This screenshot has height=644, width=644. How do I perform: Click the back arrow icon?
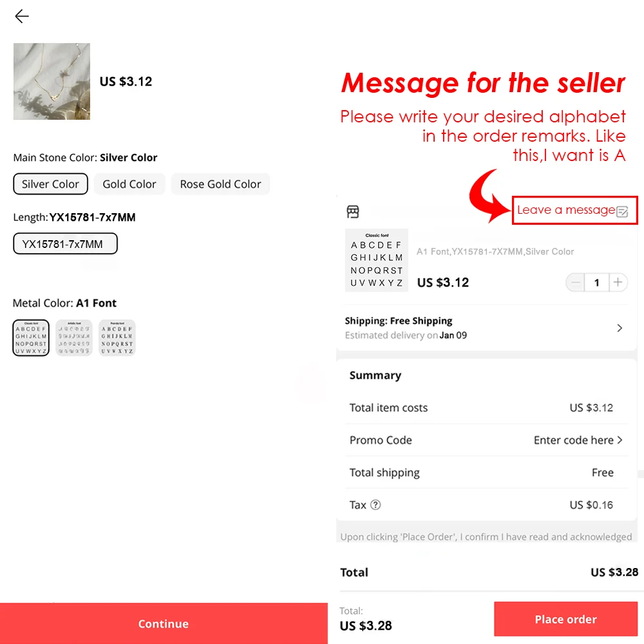22,17
